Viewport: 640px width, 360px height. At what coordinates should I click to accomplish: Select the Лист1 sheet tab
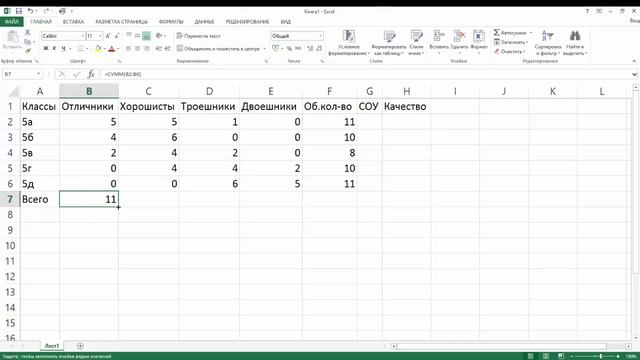52,346
